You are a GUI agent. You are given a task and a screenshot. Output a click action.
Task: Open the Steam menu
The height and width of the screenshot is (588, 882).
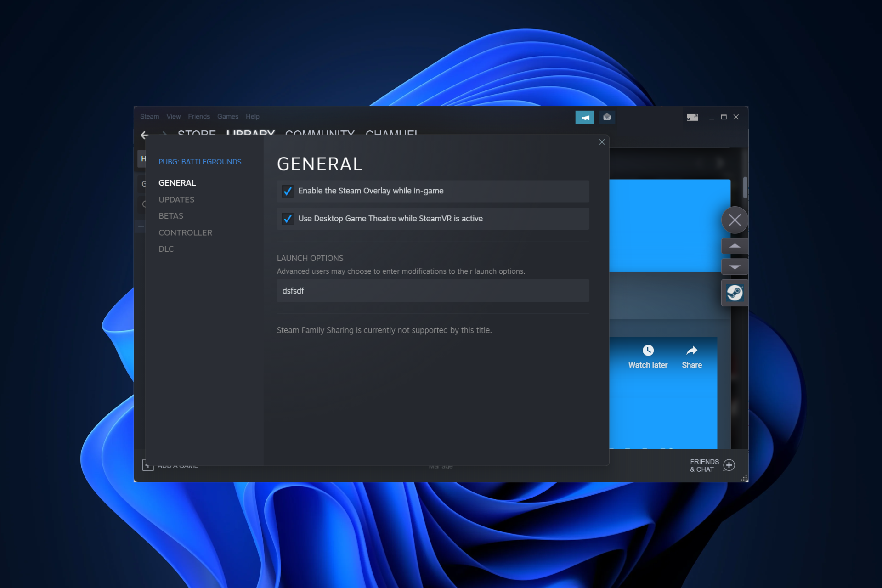(x=149, y=117)
